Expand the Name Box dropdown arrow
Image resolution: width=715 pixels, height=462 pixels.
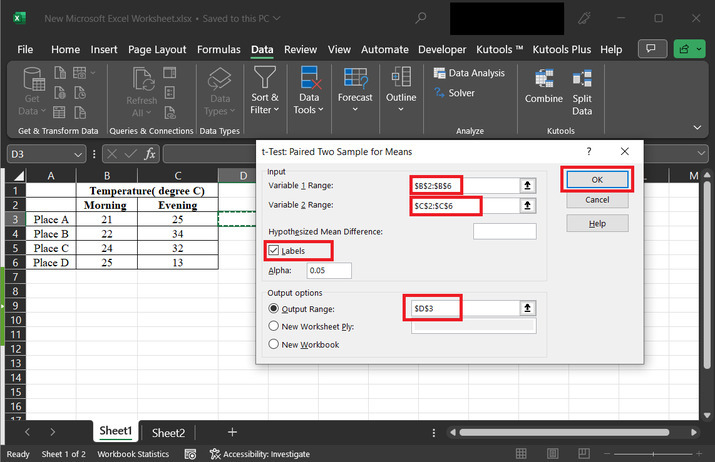point(78,154)
